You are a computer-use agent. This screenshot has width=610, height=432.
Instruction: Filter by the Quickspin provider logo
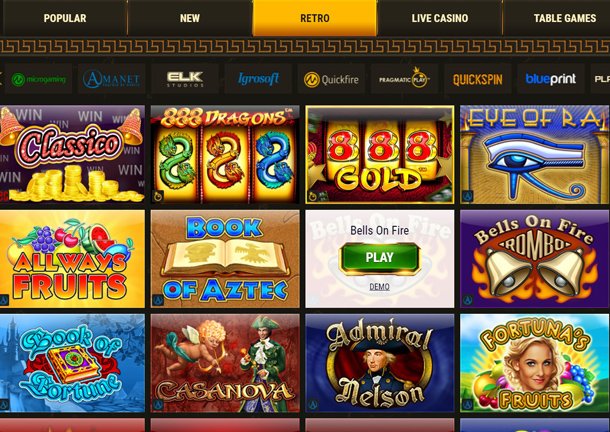(x=477, y=79)
